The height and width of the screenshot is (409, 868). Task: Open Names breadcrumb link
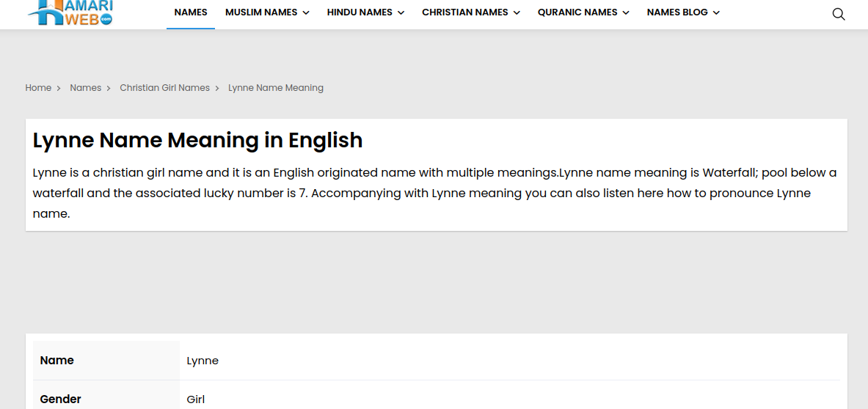click(86, 88)
